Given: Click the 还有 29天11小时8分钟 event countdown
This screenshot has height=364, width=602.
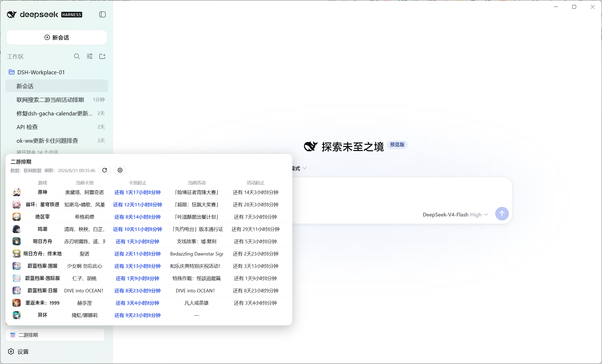Looking at the screenshot, I should [x=256, y=229].
